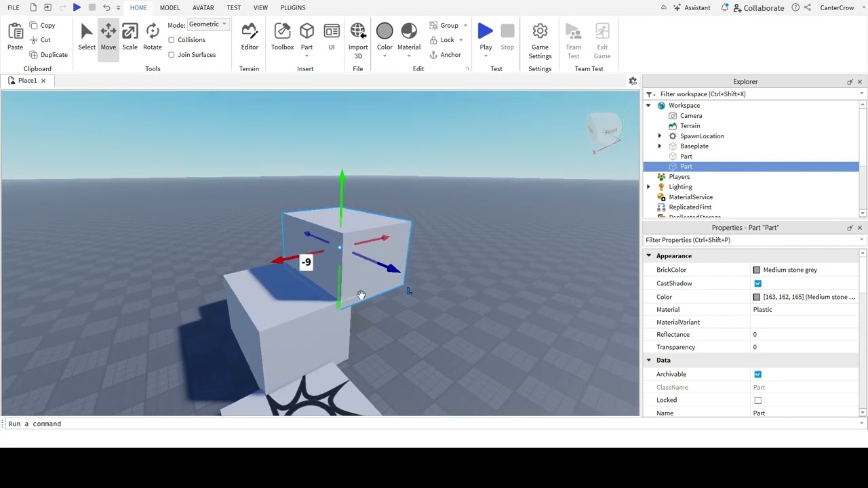Open the Mode Geometric dropdown
868x488 pixels.
(208, 24)
